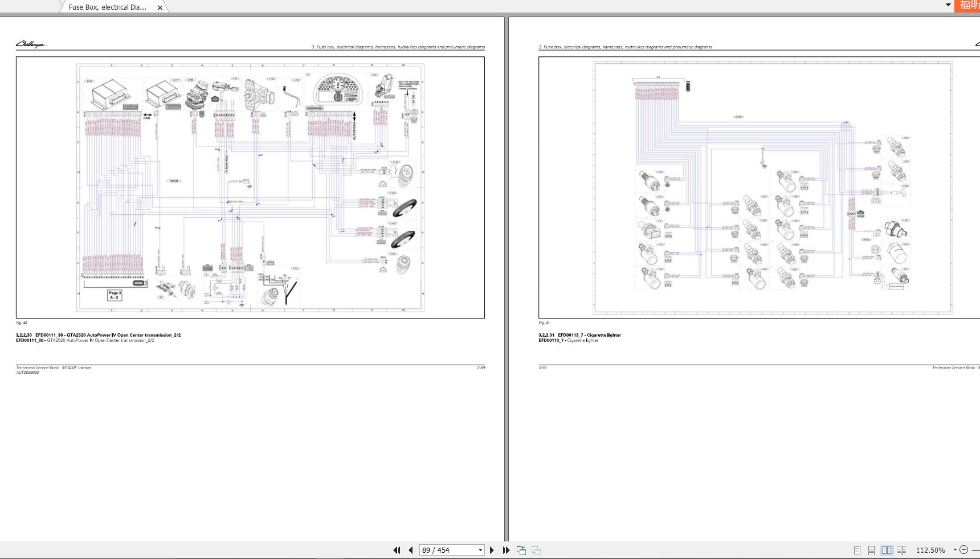Click the orange button in top-right corner

968,5
